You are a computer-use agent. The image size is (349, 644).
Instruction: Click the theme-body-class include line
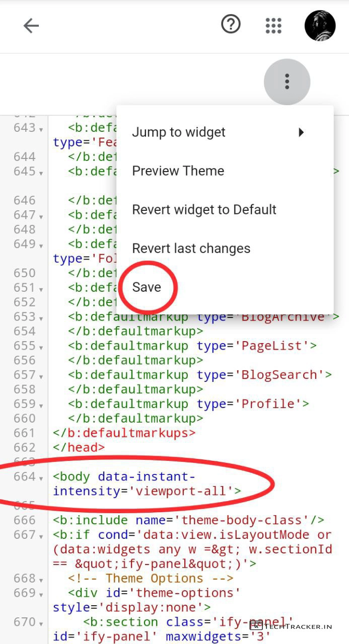click(x=188, y=520)
